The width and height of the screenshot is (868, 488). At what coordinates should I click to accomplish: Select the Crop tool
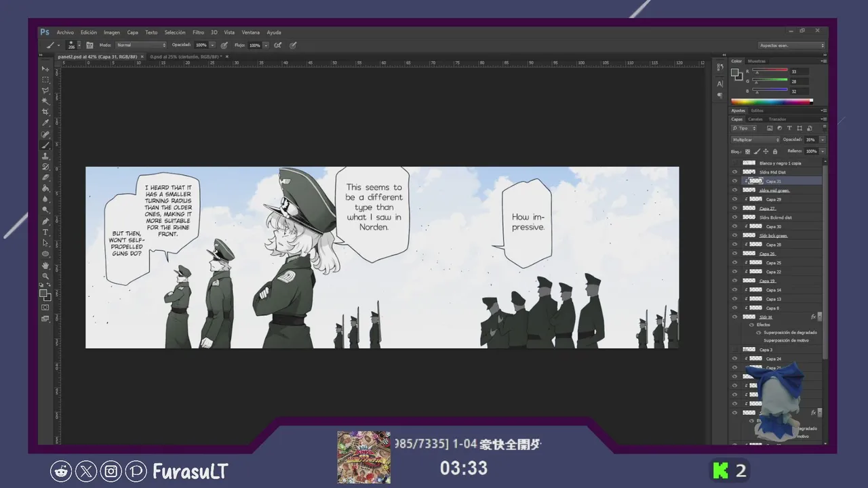tap(45, 112)
